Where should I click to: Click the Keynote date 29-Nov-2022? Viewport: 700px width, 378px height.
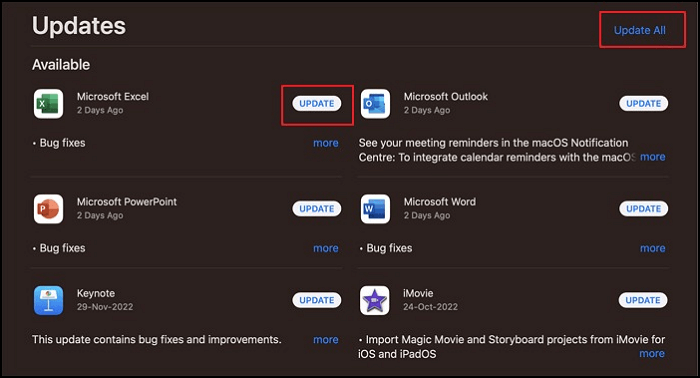(x=105, y=307)
